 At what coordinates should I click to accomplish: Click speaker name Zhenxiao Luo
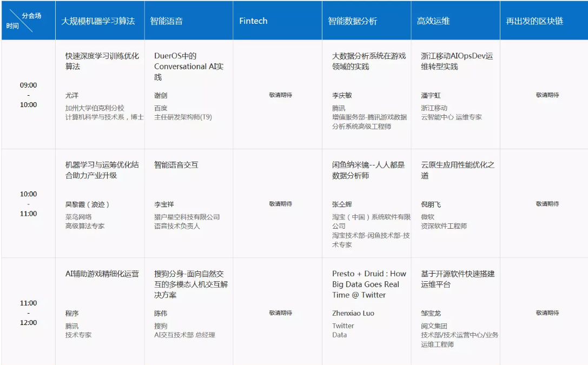(x=353, y=313)
